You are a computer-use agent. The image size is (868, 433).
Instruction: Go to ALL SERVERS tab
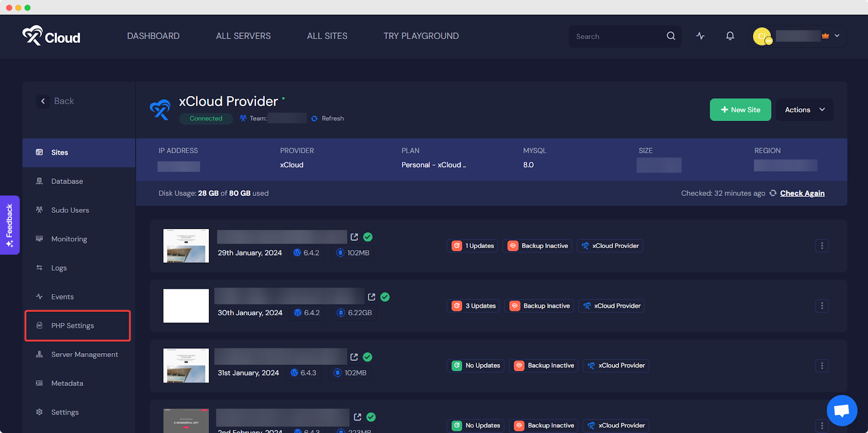(243, 36)
